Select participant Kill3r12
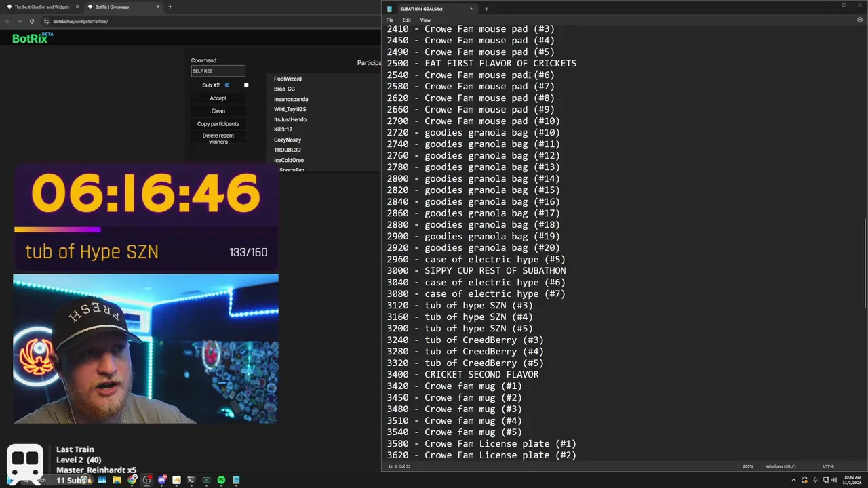The image size is (868, 488). [283, 129]
